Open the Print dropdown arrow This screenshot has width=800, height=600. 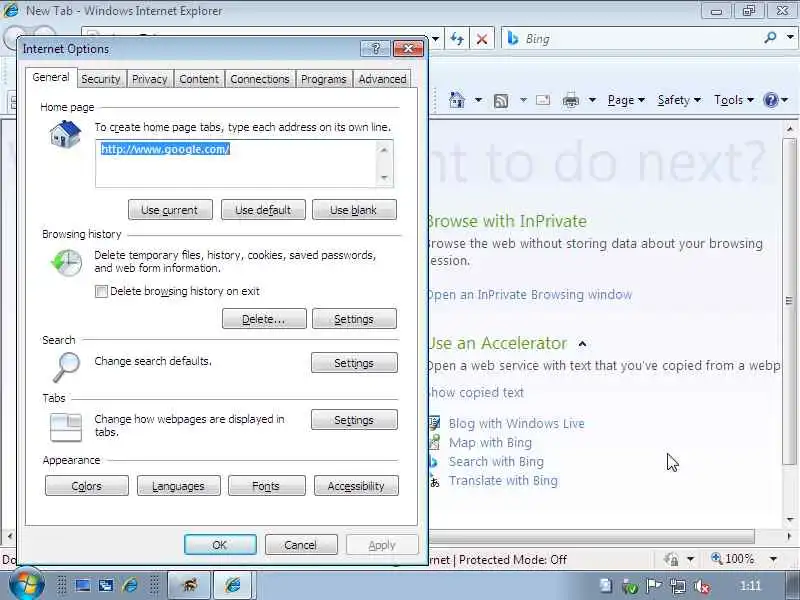click(592, 100)
